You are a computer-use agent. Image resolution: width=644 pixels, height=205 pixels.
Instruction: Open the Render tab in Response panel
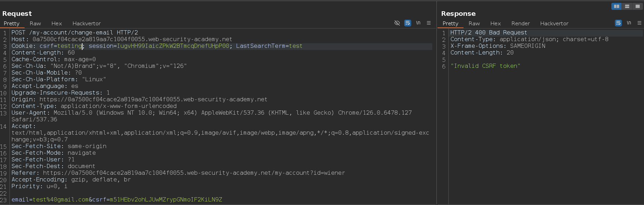(520, 24)
